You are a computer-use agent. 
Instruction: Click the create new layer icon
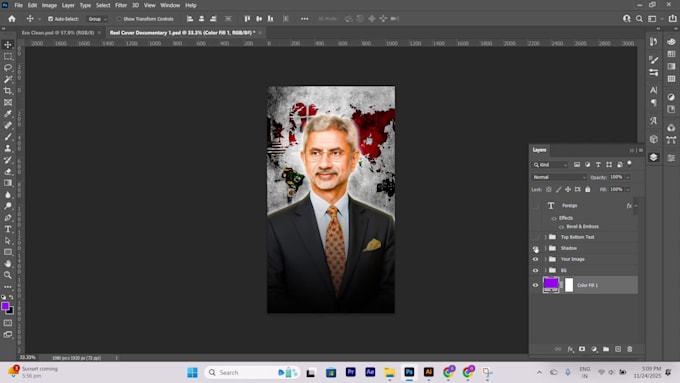pyautogui.click(x=618, y=349)
